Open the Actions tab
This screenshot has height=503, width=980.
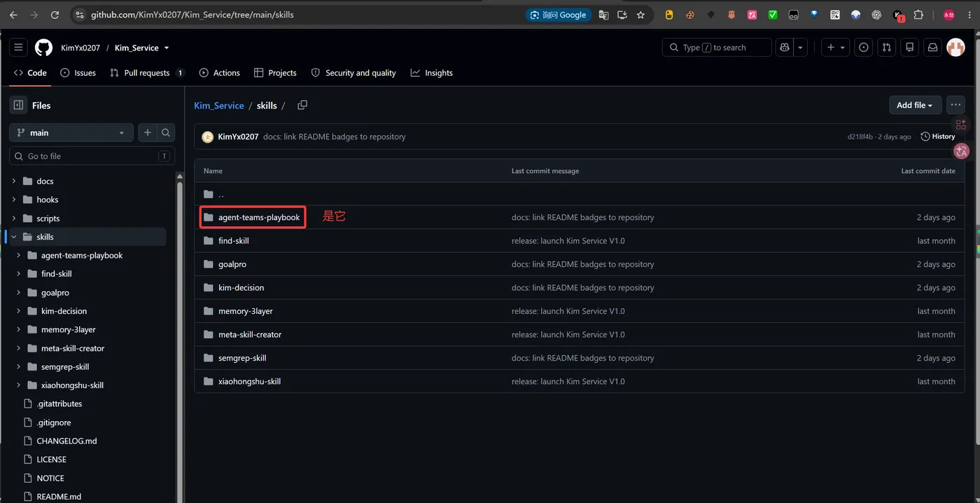pos(219,73)
